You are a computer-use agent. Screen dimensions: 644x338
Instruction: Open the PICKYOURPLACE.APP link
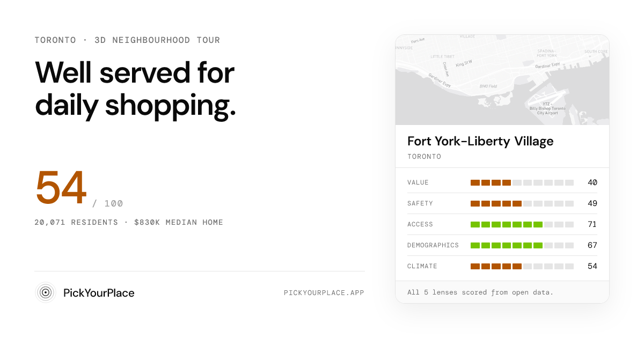click(x=324, y=293)
